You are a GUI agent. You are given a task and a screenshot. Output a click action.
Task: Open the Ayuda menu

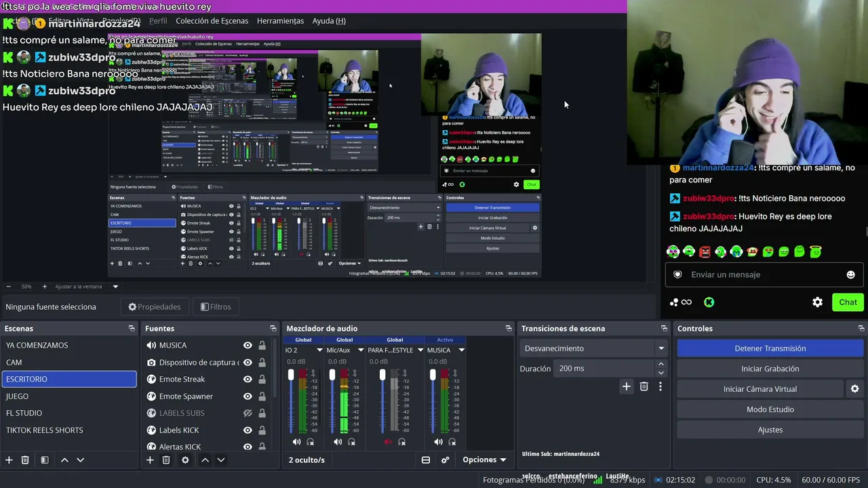[x=329, y=21]
